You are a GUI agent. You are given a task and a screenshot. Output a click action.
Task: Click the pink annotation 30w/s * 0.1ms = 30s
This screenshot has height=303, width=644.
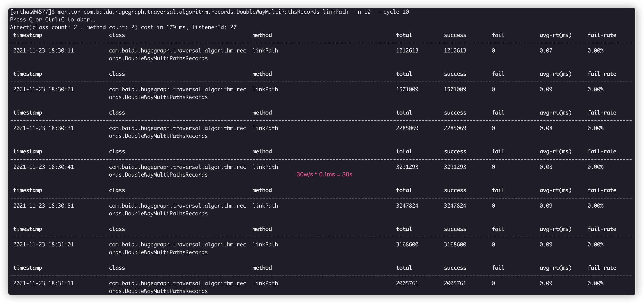(324, 174)
